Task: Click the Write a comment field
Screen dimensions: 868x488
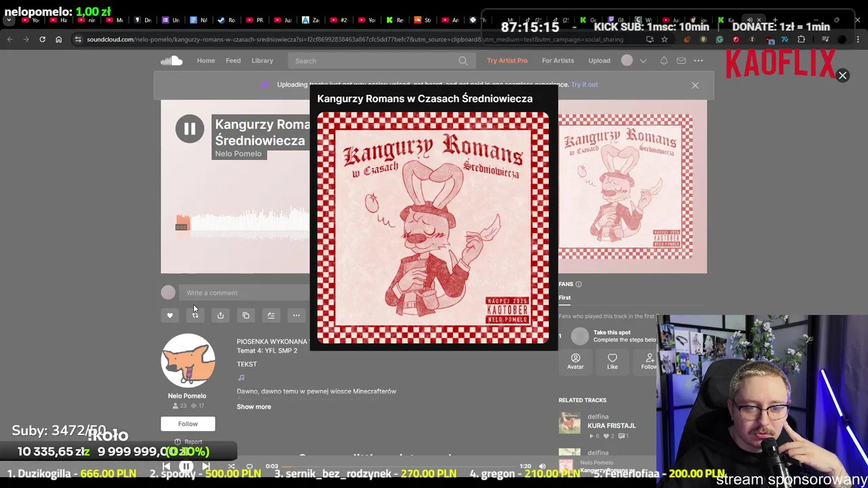Action: click(244, 293)
